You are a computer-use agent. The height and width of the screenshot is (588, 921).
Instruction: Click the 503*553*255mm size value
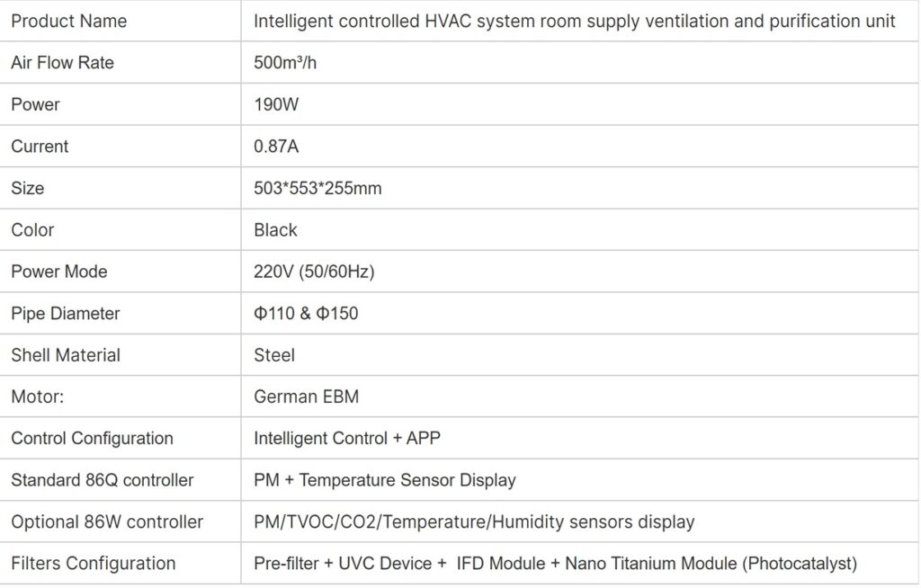coord(317,188)
